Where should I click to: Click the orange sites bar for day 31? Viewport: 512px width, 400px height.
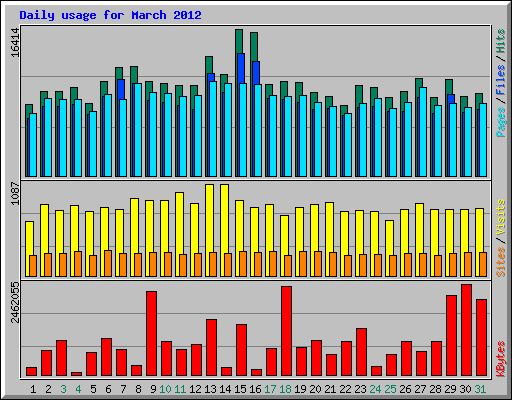pyautogui.click(x=483, y=264)
